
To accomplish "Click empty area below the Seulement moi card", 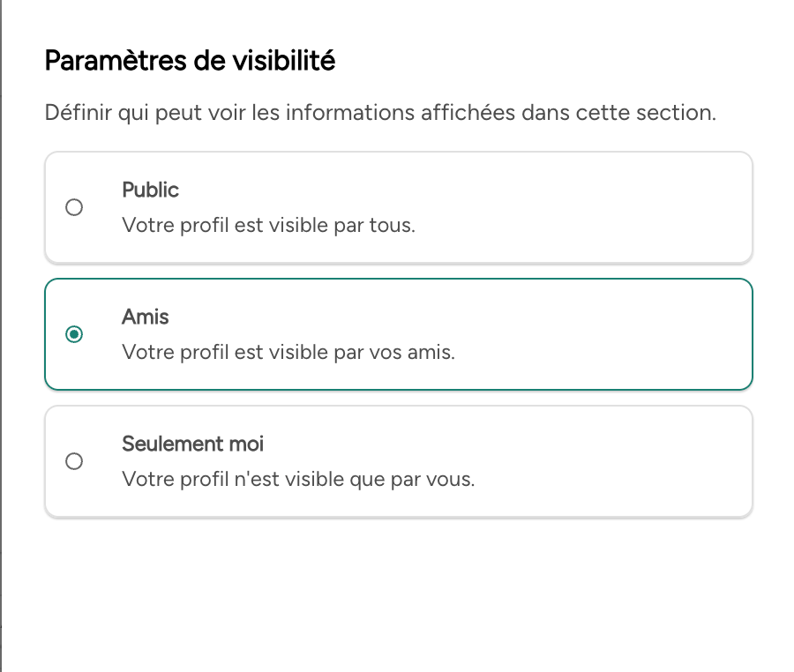I will [397, 591].
